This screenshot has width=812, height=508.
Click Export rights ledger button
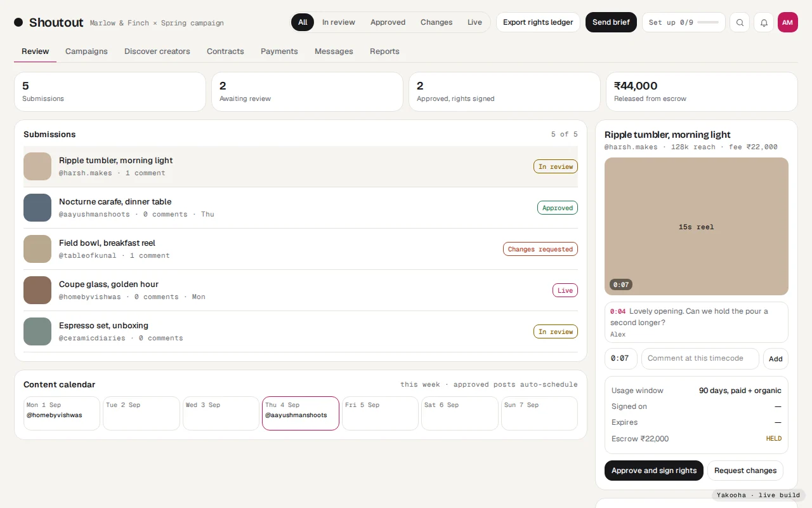tap(538, 22)
